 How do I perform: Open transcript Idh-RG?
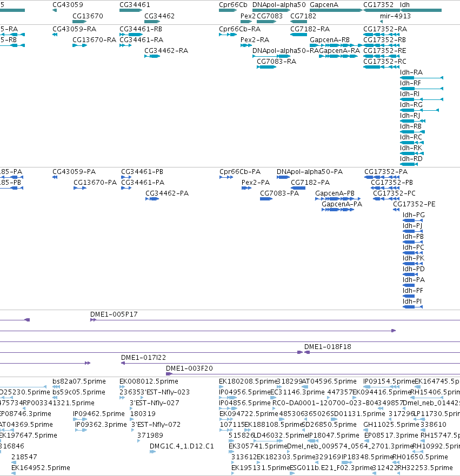[x=411, y=105]
